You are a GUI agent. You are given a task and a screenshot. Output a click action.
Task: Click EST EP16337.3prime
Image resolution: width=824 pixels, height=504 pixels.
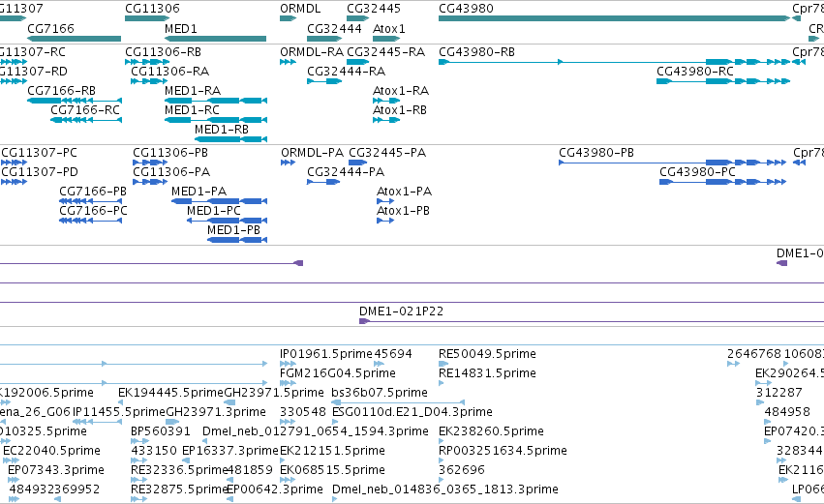tap(229, 451)
